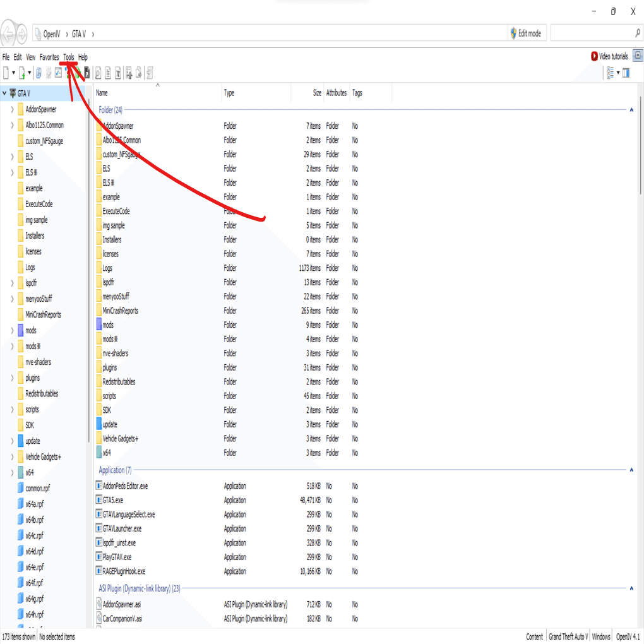Expand scripts folder in the tree
This screenshot has width=644, height=644.
click(x=12, y=410)
